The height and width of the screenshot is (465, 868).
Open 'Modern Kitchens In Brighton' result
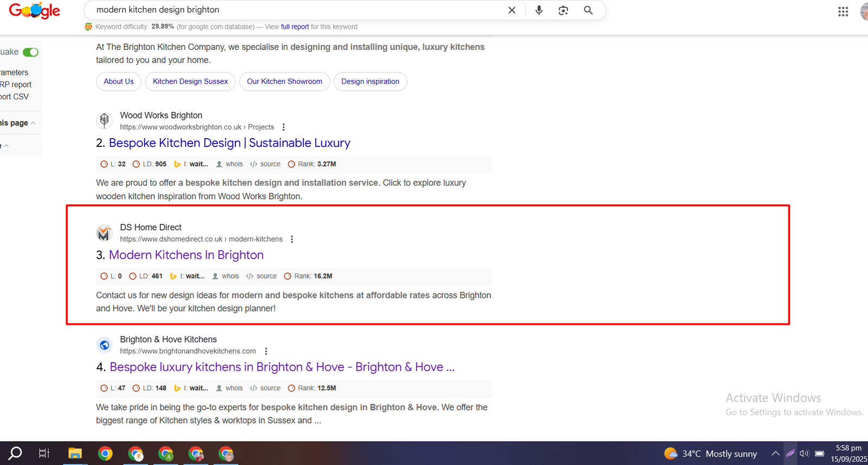186,255
